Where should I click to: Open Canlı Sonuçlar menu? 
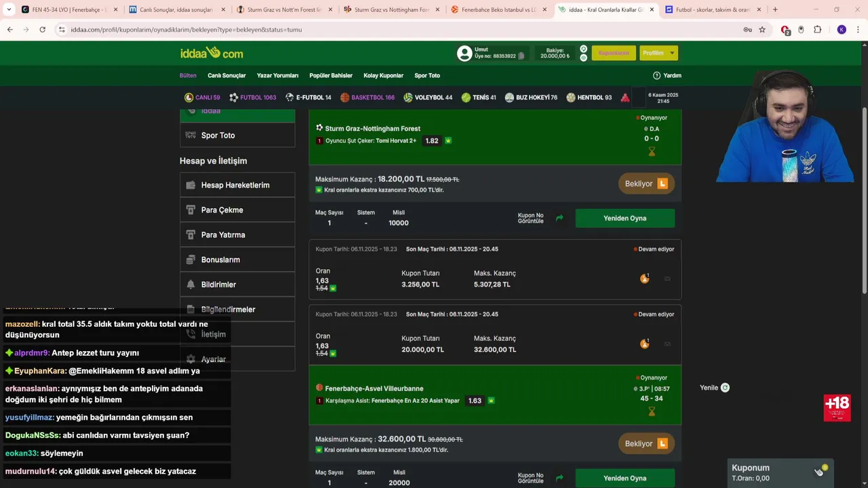[x=226, y=75]
